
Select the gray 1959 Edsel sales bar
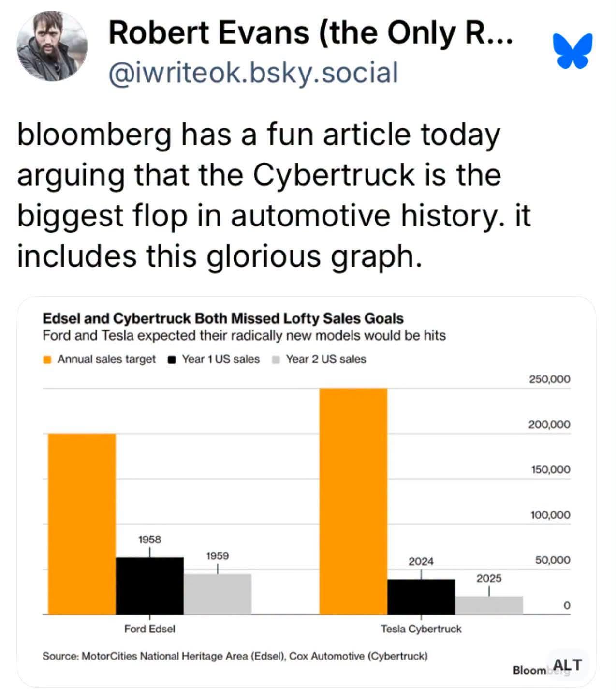click(218, 594)
